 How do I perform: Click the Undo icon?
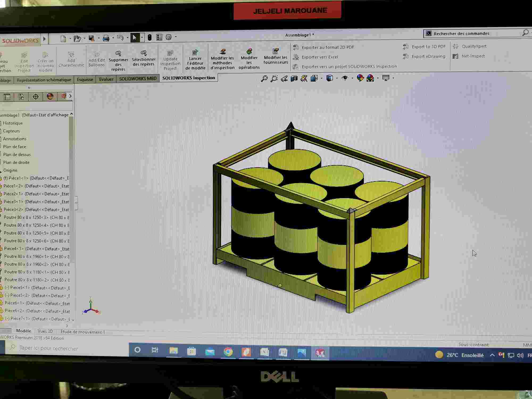(120, 38)
